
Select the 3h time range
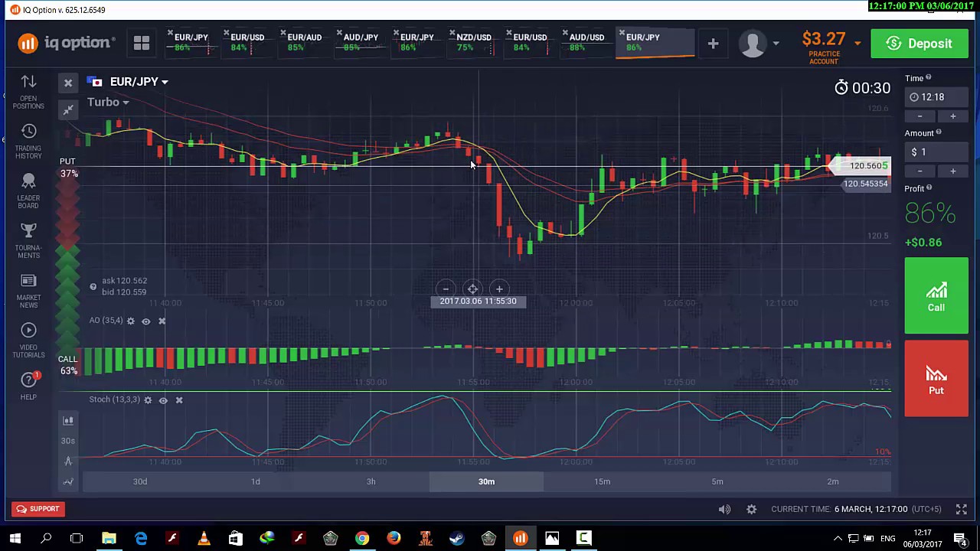pyautogui.click(x=371, y=481)
